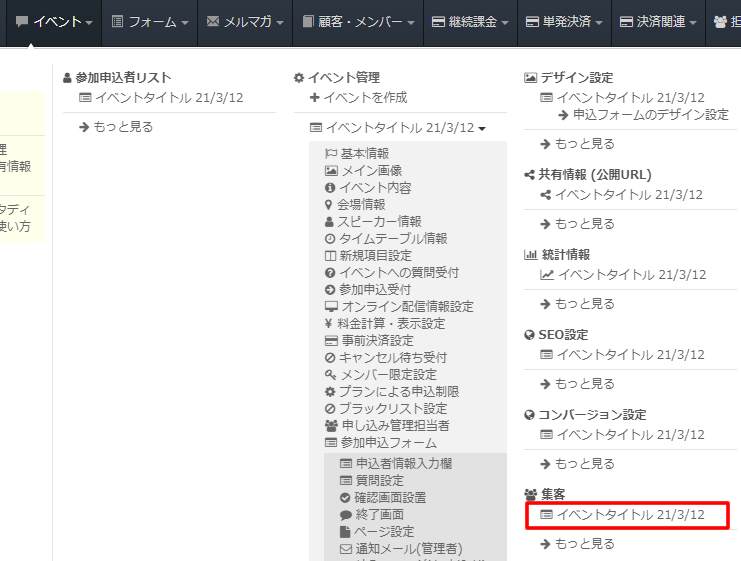
Task: Open 通知メール(管理者) settings
Action: point(408,548)
